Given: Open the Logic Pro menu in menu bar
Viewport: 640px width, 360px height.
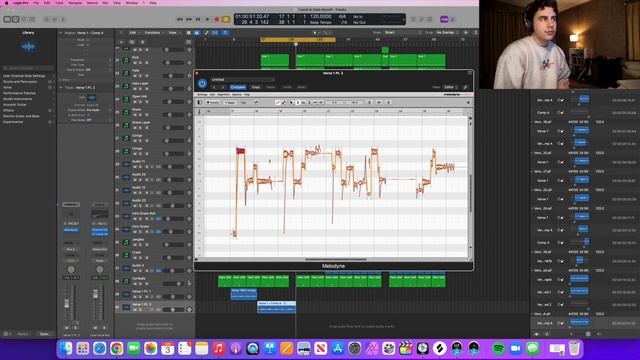Looking at the screenshot, I should [x=20, y=3].
